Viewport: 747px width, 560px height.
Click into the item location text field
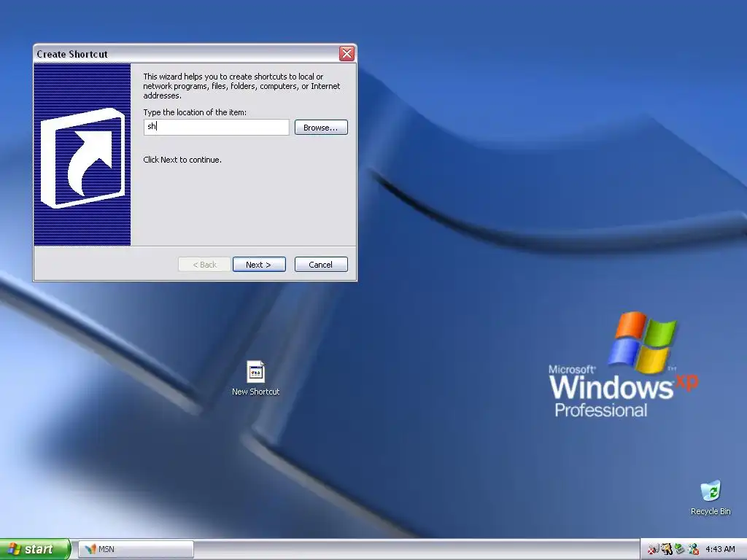(x=216, y=127)
